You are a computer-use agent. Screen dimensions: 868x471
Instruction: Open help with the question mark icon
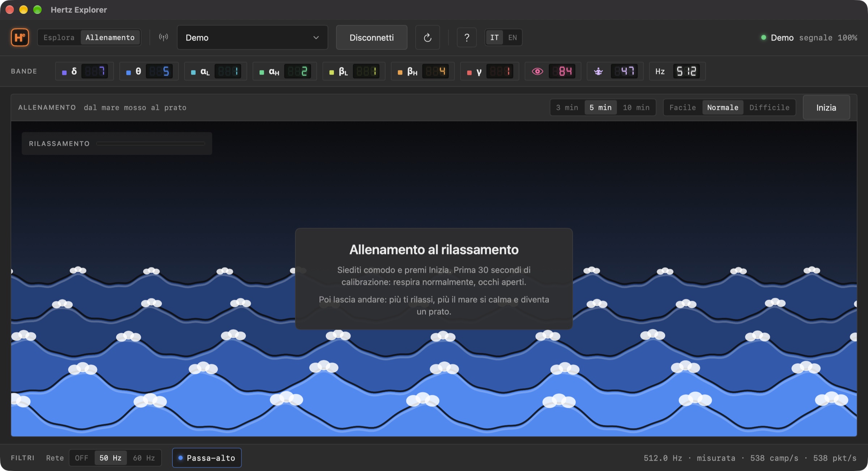(467, 37)
